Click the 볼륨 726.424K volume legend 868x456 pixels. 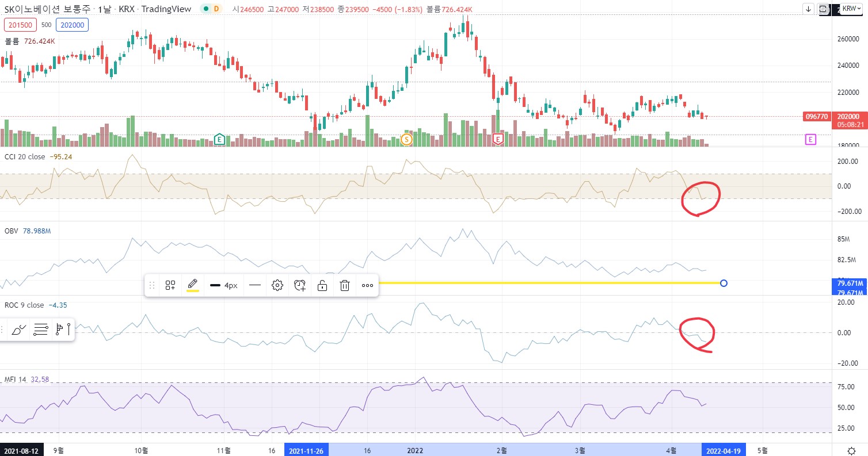point(30,41)
